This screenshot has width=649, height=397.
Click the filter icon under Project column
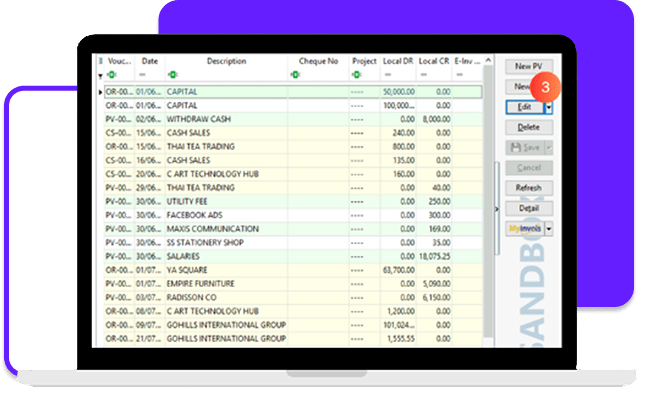coord(356,75)
